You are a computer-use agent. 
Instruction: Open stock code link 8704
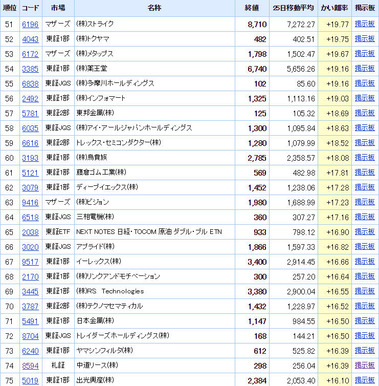(30, 336)
